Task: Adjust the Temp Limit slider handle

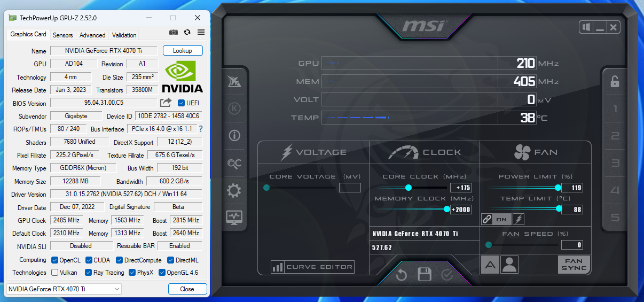Action: pyautogui.click(x=559, y=209)
